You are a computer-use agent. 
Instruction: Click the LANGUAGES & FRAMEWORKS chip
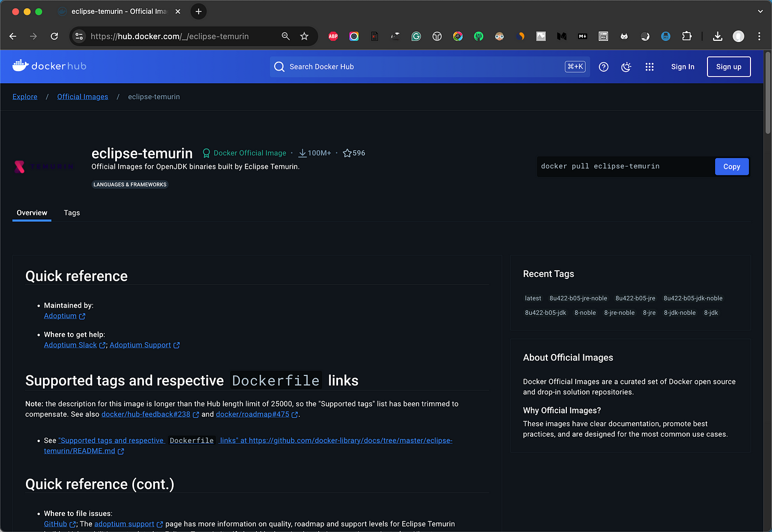click(x=130, y=185)
